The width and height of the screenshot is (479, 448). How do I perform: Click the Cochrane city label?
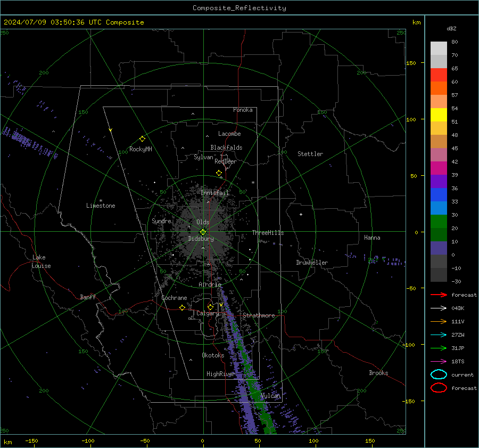[174, 298]
